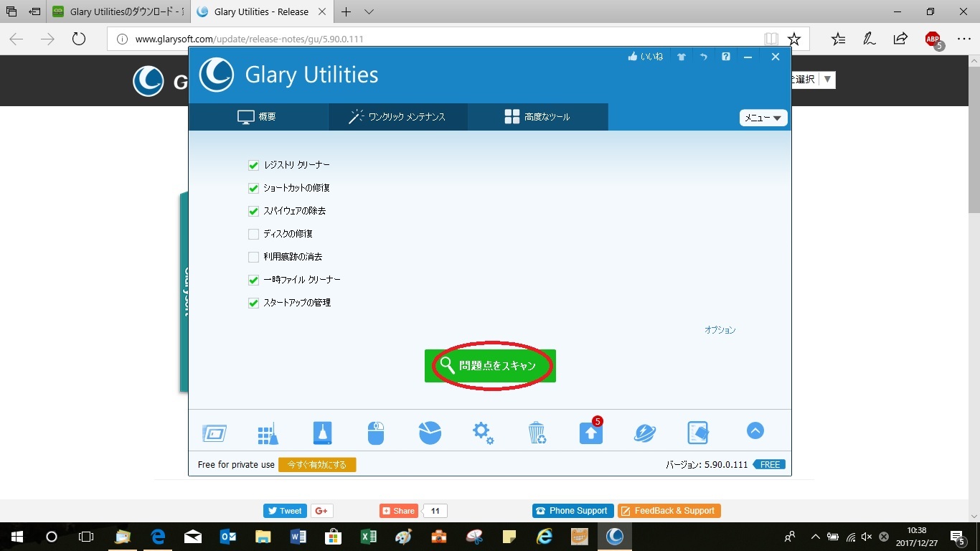This screenshot has height=551, width=980.
Task: Launch the Registry Cleaner grid-and-broom icon
Action: [268, 433]
